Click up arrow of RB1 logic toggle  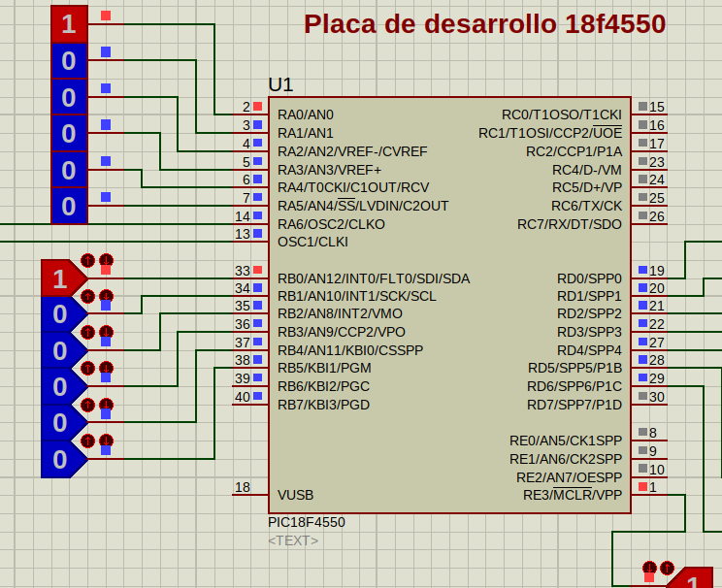(x=87, y=296)
